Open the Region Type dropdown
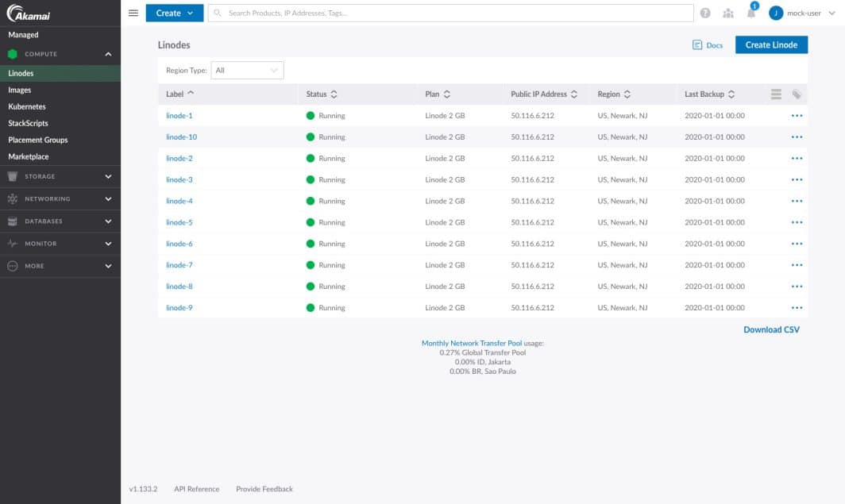Screen dimensions: 845x504 (247, 71)
